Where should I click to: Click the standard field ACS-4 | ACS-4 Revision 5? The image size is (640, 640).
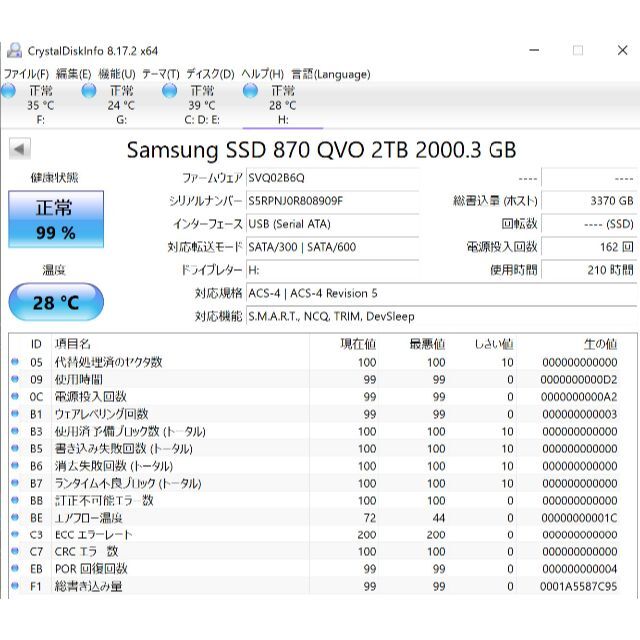click(x=441, y=293)
